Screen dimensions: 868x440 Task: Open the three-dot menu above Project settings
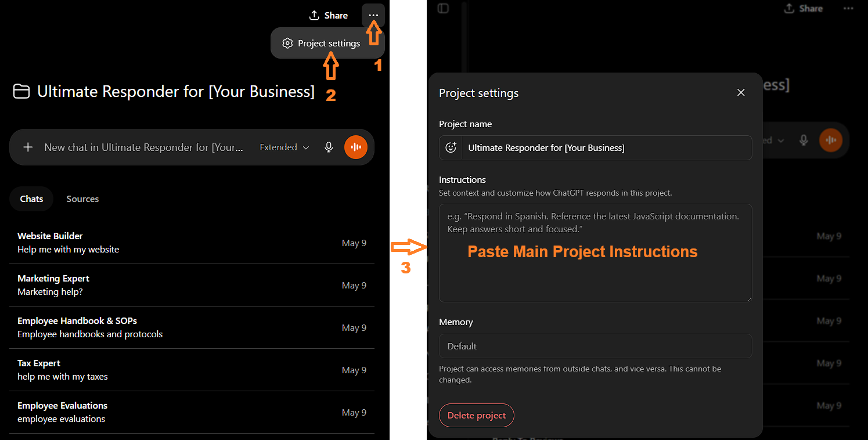[373, 16]
